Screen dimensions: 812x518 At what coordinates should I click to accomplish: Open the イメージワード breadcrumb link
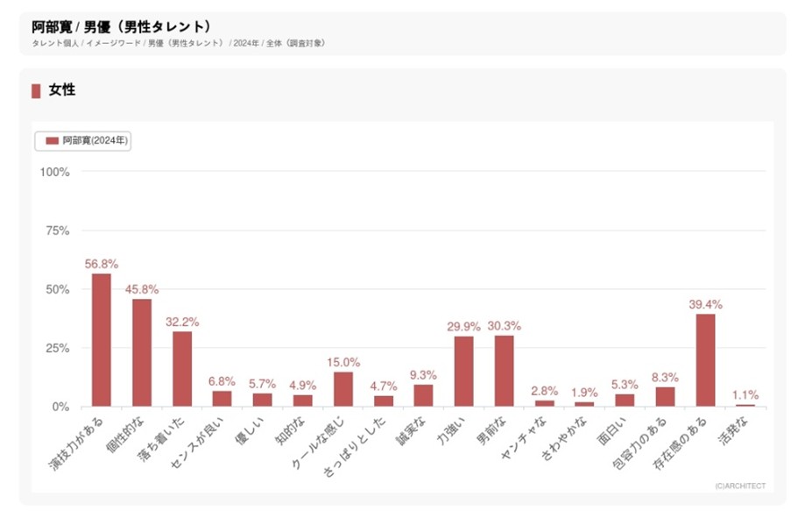(x=113, y=43)
